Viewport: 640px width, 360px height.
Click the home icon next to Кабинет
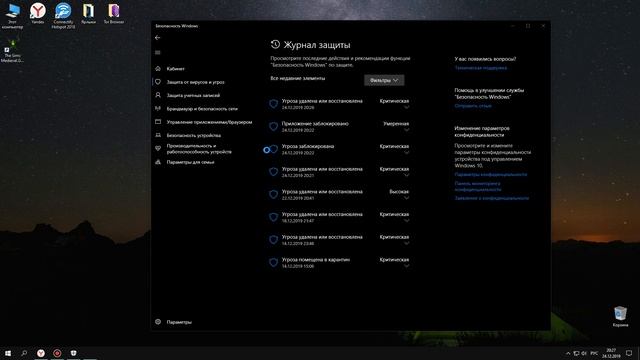pos(158,69)
